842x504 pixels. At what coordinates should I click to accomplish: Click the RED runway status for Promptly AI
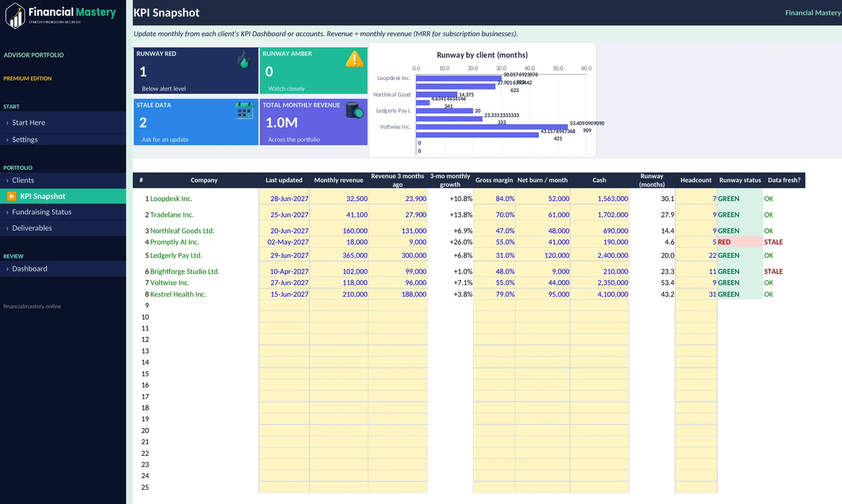pos(740,242)
